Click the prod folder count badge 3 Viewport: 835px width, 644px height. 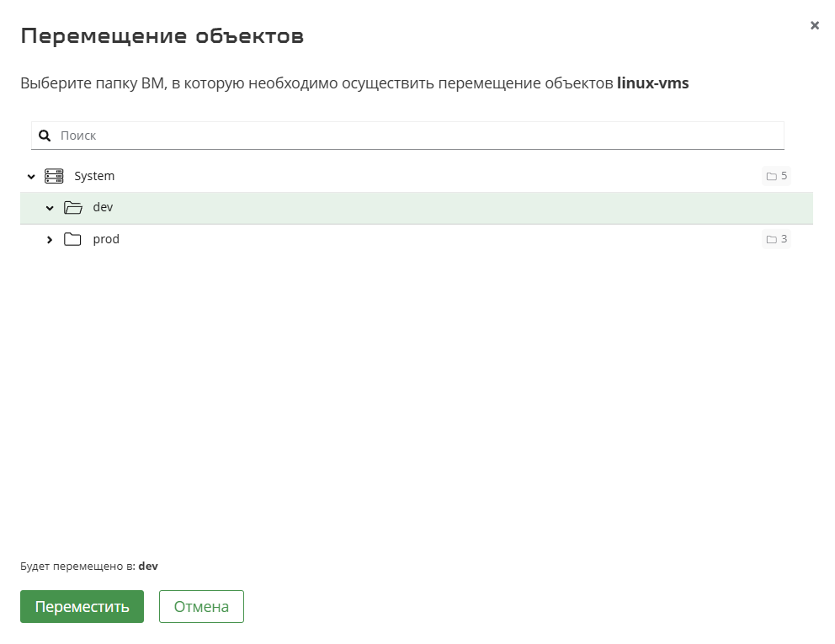[x=776, y=239]
